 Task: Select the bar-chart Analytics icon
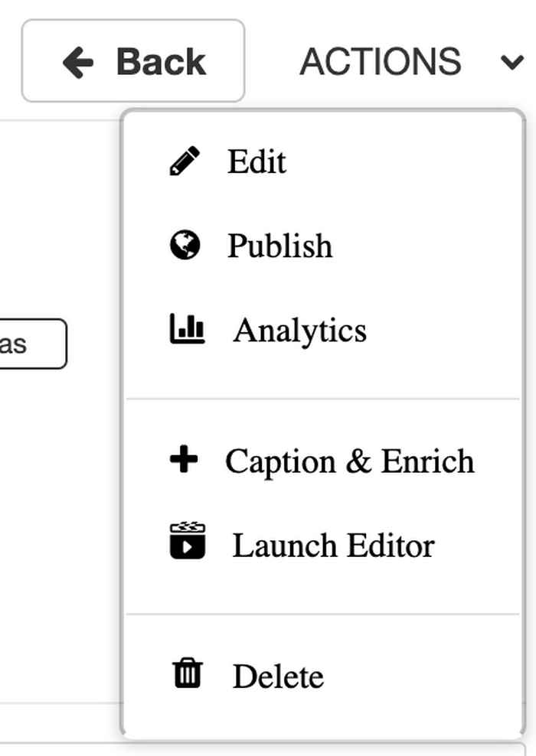click(187, 329)
